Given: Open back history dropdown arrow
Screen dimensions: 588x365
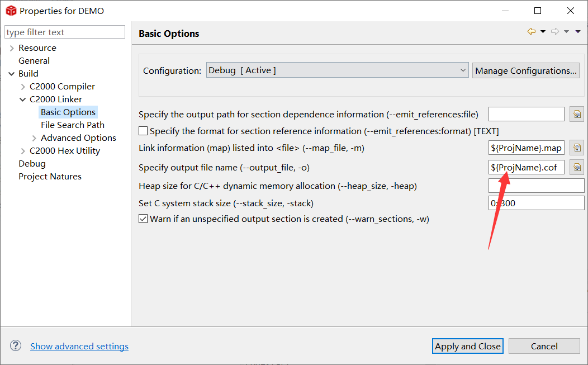Looking at the screenshot, I should coord(543,31).
